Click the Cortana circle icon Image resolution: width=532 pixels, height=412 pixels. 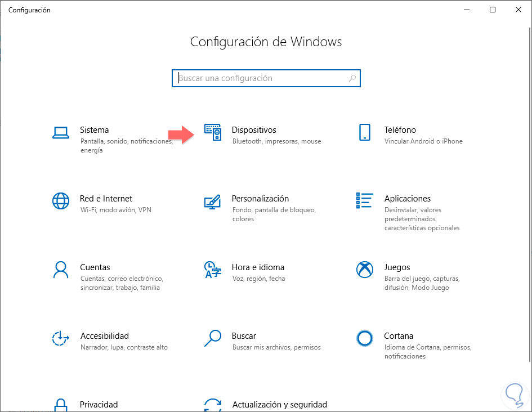365,338
